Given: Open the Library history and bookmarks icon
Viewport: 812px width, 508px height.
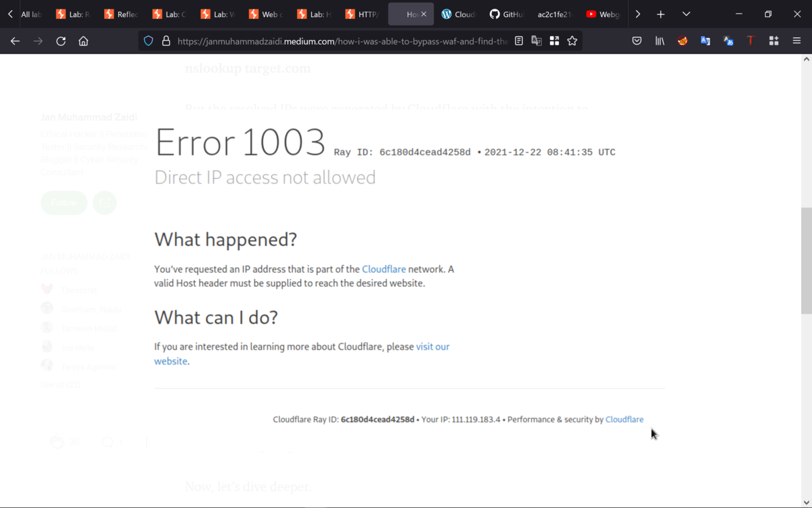Looking at the screenshot, I should 660,41.
